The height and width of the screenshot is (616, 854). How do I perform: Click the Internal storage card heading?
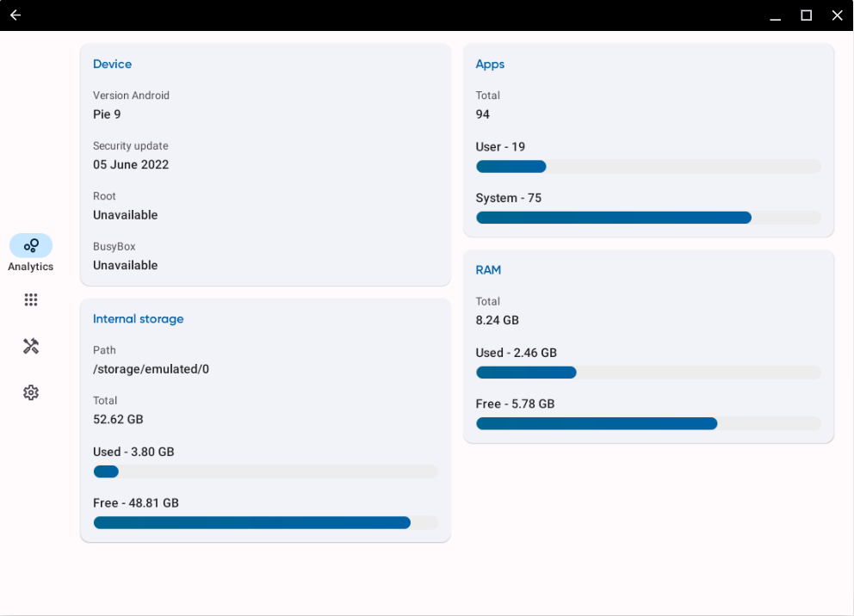138,319
